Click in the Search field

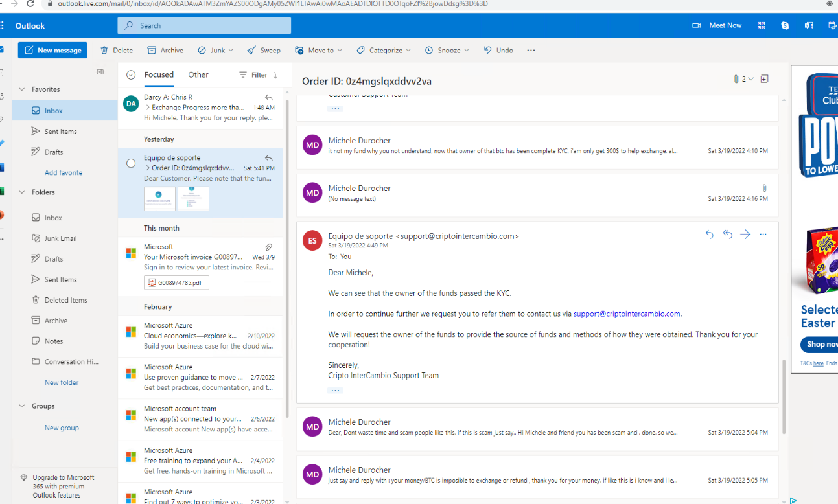(x=204, y=25)
